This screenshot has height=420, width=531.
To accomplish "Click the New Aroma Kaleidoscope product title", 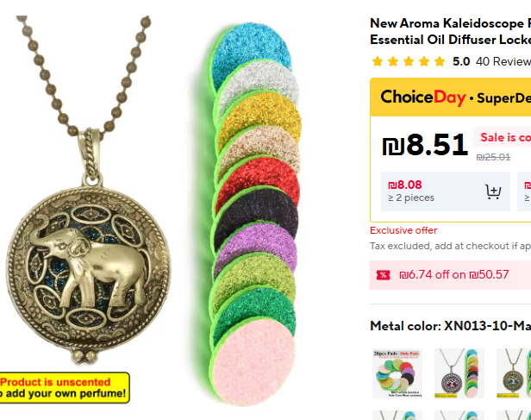I will coord(450,32).
